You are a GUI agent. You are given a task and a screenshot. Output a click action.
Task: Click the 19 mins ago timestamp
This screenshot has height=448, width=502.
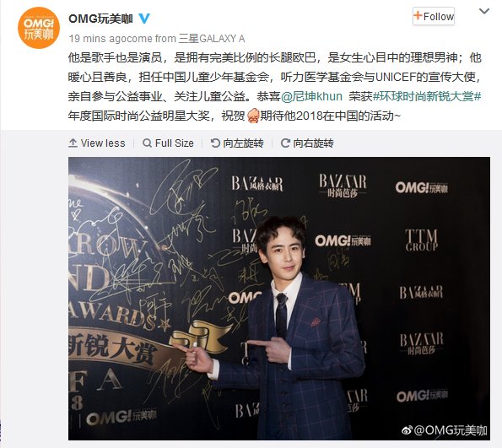click(x=87, y=39)
